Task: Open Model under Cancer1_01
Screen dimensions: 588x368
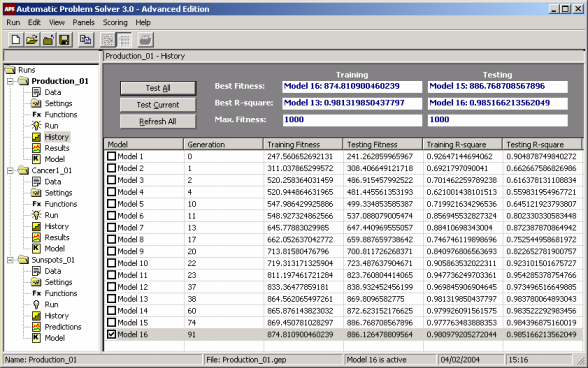Action: (55, 248)
